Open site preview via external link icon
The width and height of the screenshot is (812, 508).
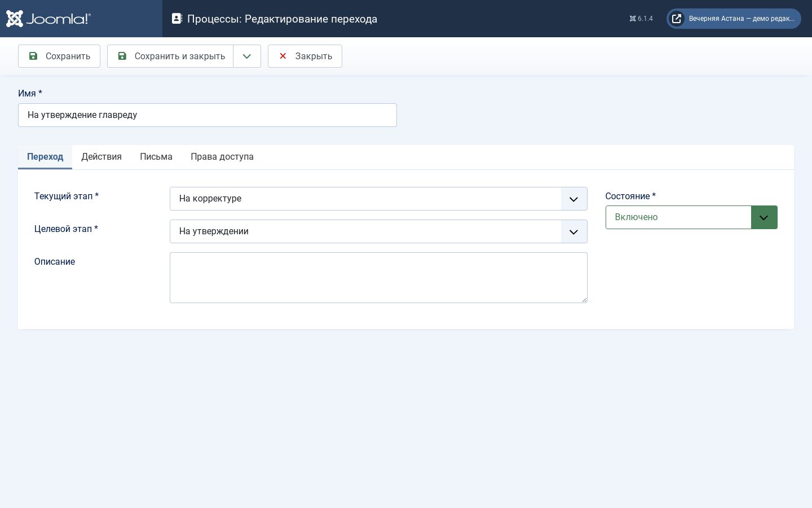click(x=677, y=19)
